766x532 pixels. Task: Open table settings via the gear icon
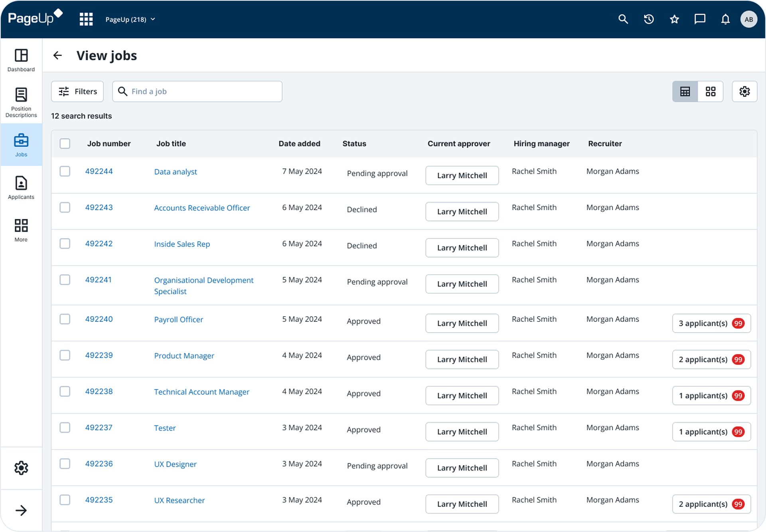[744, 91]
